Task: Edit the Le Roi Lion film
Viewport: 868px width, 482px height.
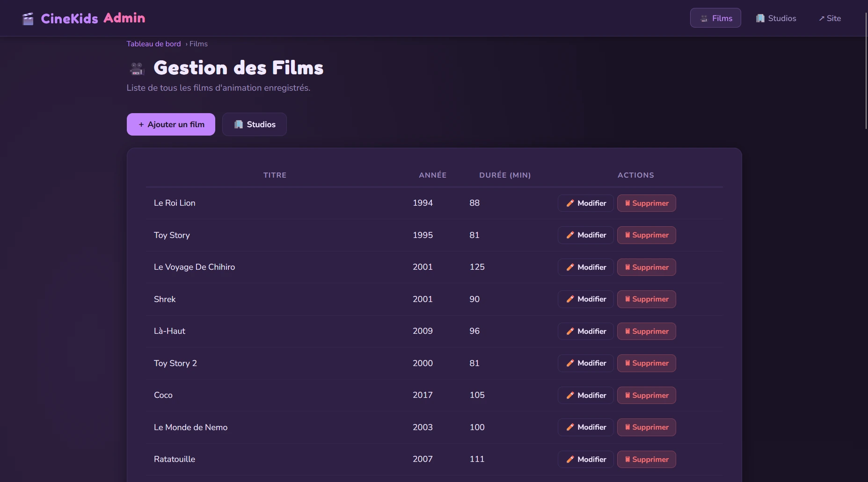Action: 585,203
